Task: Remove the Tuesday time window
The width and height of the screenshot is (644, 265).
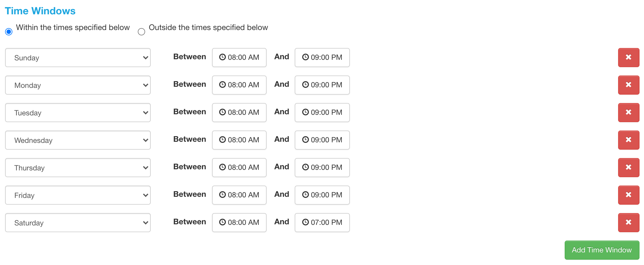Action: [x=629, y=113]
